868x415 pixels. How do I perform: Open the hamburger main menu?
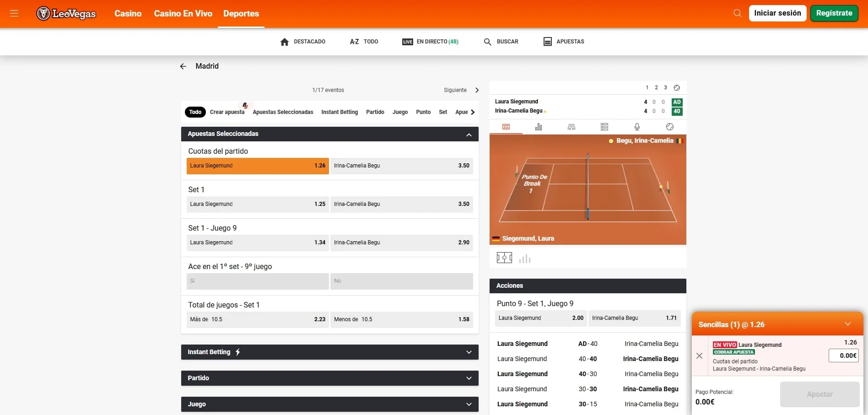pos(14,13)
